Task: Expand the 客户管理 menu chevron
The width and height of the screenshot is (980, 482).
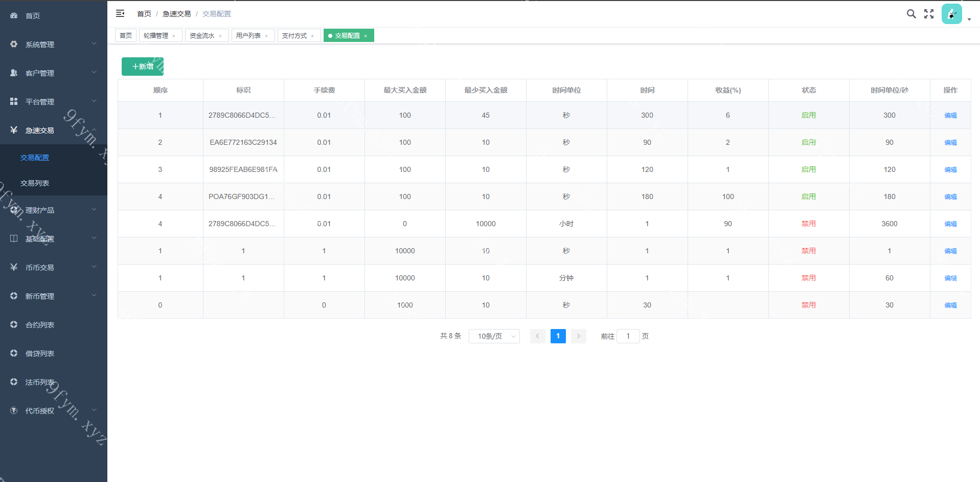Action: pos(94,73)
